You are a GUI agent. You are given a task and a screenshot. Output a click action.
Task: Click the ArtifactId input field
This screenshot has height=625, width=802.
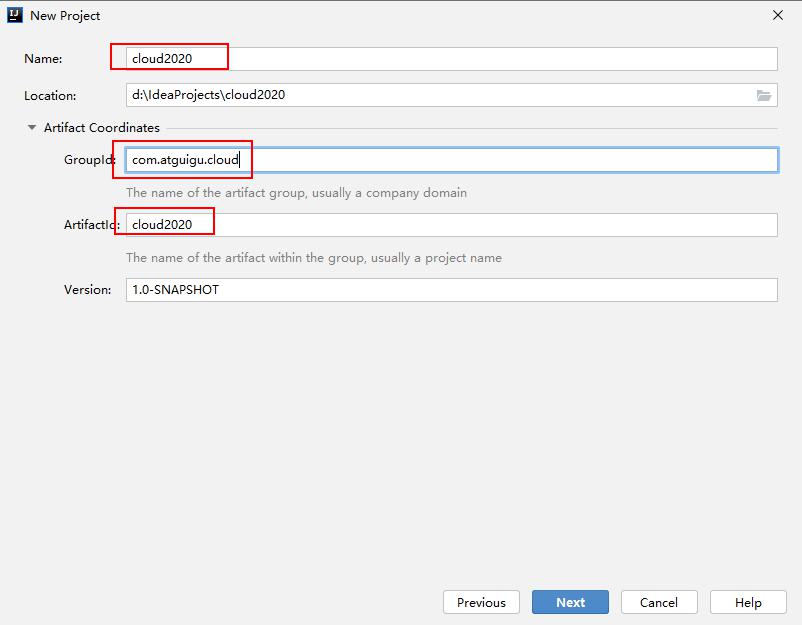(452, 225)
